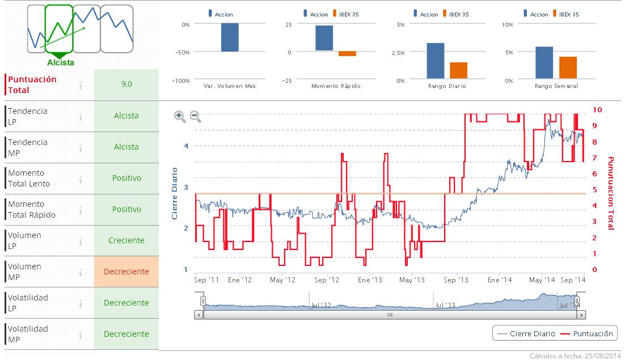
Task: Click blue Accion bar in Rango Semanal
Action: tap(544, 62)
